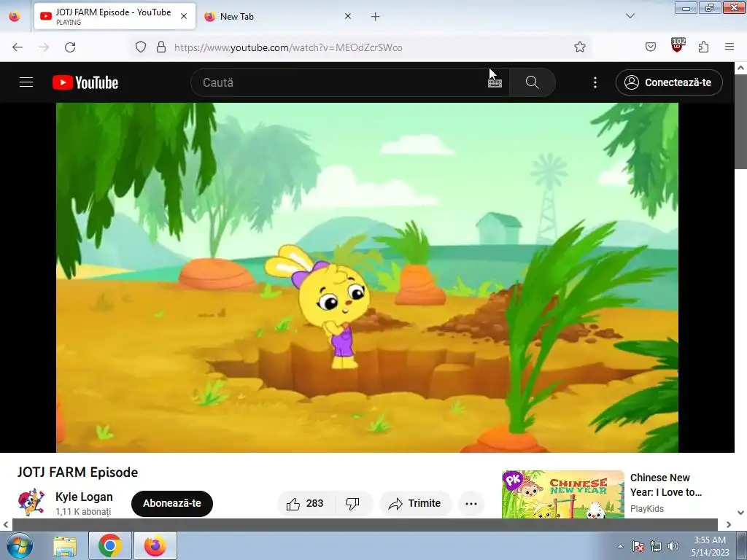Open YouTube settings three-dot menu

(595, 82)
